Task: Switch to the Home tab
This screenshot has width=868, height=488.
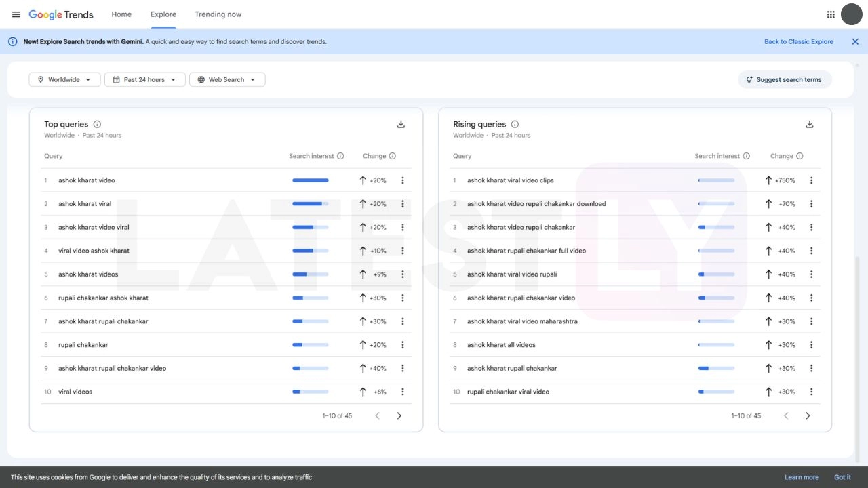Action: (121, 14)
